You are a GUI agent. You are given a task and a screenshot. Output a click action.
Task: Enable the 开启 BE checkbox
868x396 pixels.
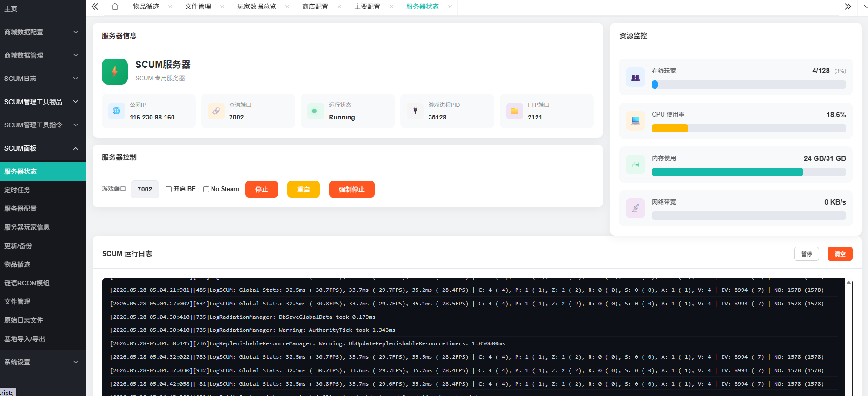point(169,189)
